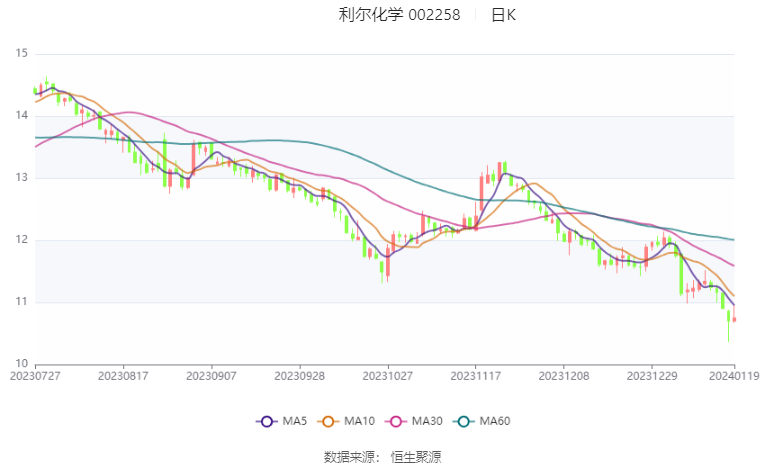The height and width of the screenshot is (465, 765).
Task: Choose the 20231229 date on the axis
Action: [x=652, y=375]
